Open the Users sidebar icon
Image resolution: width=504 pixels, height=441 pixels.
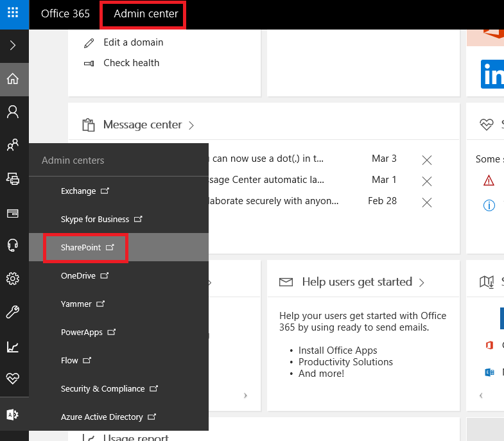pyautogui.click(x=13, y=112)
